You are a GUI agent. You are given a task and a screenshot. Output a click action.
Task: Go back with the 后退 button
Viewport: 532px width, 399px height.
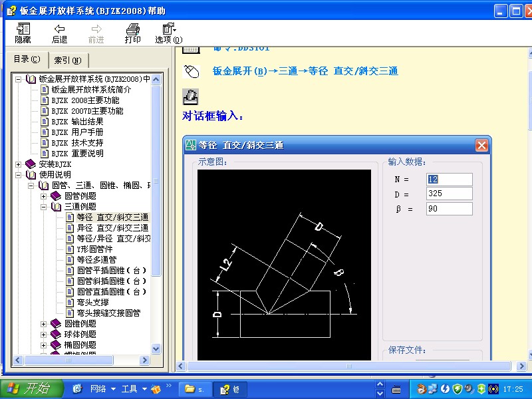59,34
